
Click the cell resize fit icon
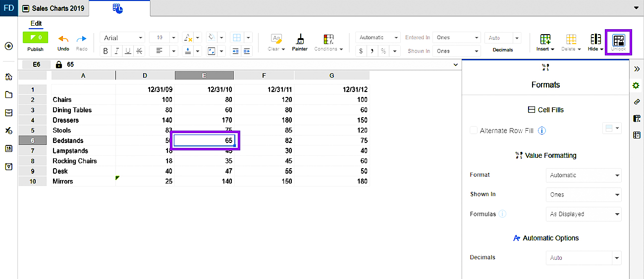(212, 51)
